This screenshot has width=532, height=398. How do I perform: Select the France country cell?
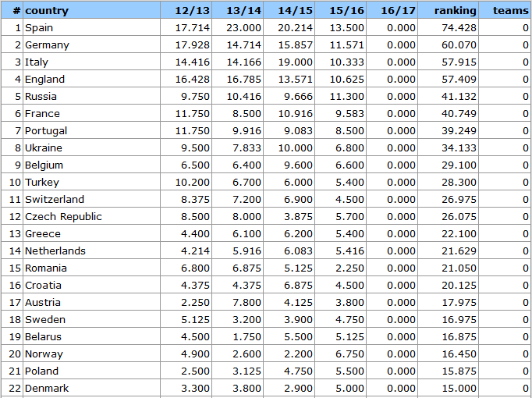(x=91, y=113)
